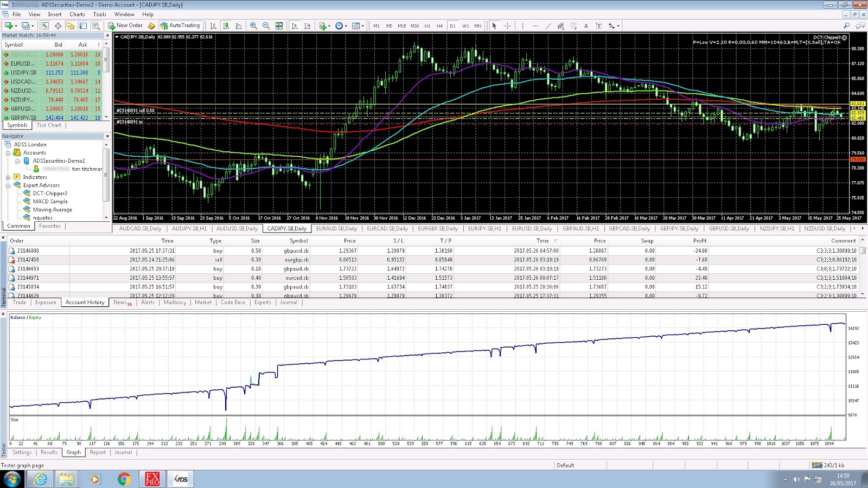This screenshot has width=868, height=488.
Task: Select DCT-Chipper3 expert advisor
Action: pos(50,194)
